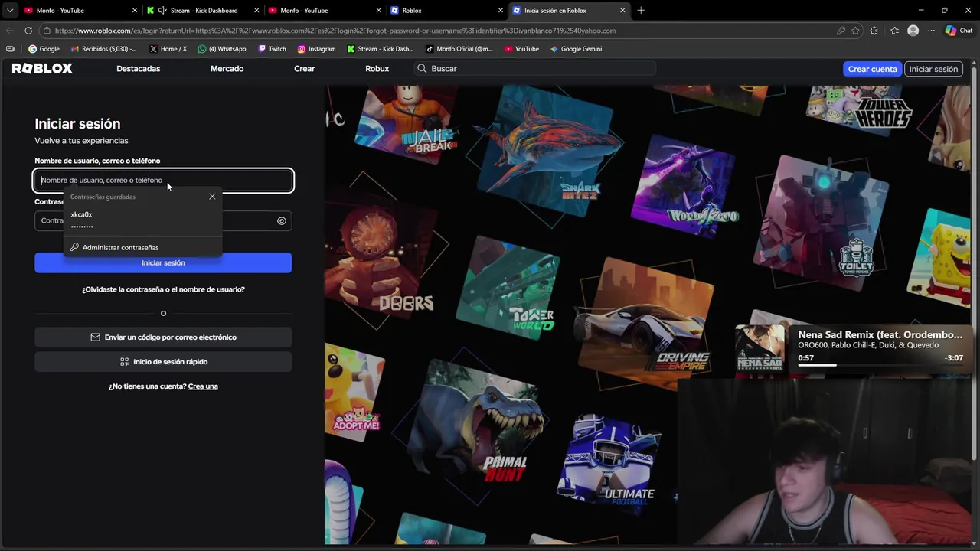The height and width of the screenshot is (551, 980).
Task: Close the Inicia sesión en Roblox tab
Action: (x=622, y=11)
